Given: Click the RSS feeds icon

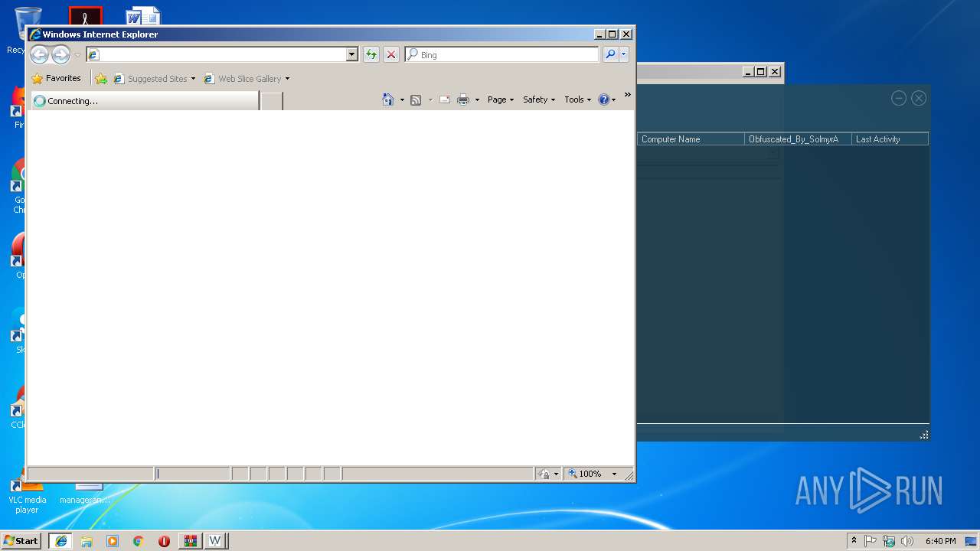Looking at the screenshot, I should tap(416, 99).
